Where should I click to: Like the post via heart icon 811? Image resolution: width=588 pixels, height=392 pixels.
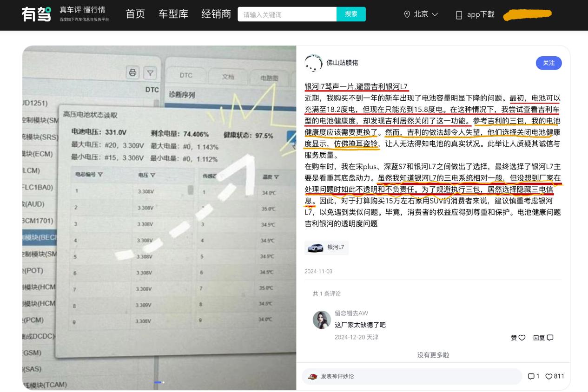[548, 376]
